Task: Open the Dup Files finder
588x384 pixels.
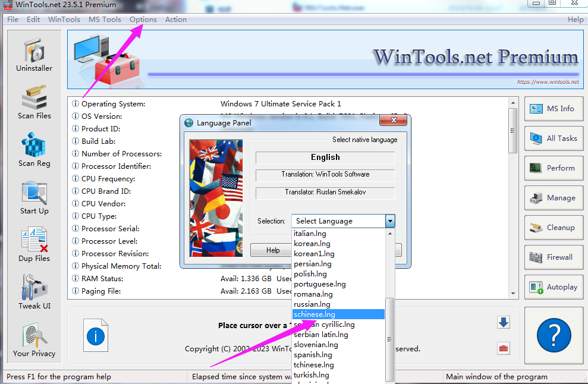Action: [x=34, y=244]
